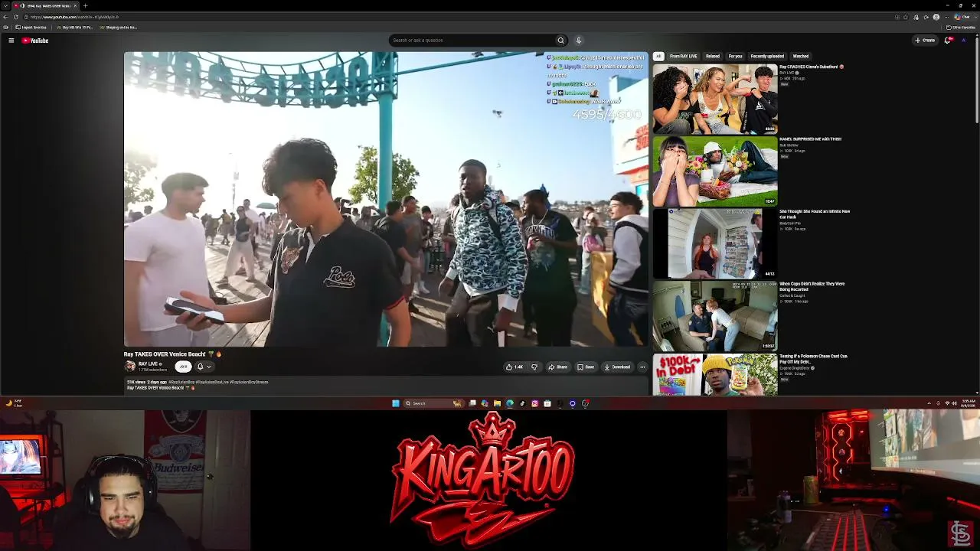Open the TikTok app in the taskbar

coord(522,403)
